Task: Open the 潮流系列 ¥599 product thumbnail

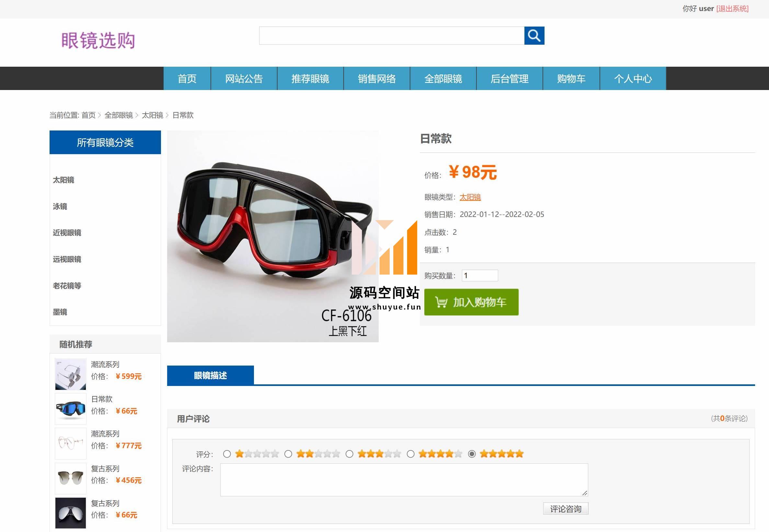Action: click(x=70, y=374)
